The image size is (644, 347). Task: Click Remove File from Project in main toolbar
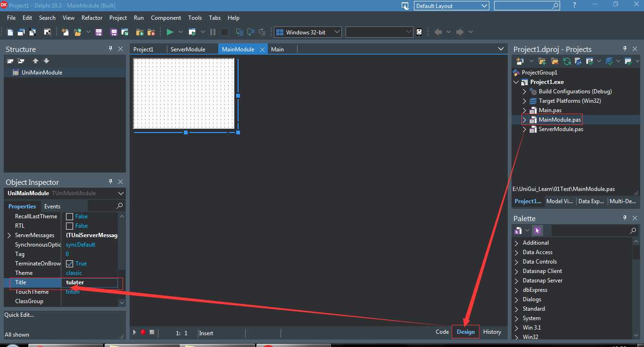coord(151,32)
